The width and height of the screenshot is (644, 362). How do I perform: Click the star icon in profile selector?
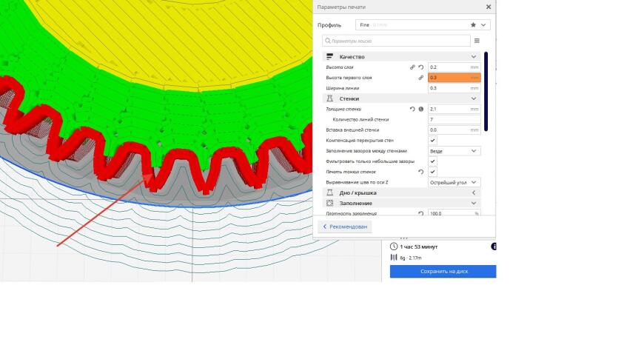[x=473, y=25]
